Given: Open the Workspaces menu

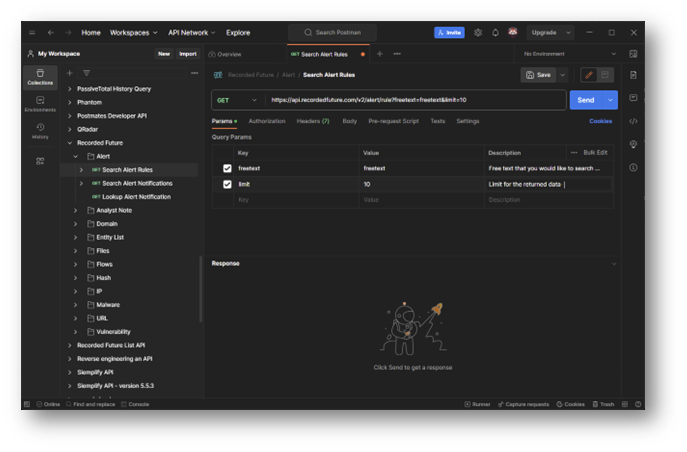Looking at the screenshot, I should [133, 32].
